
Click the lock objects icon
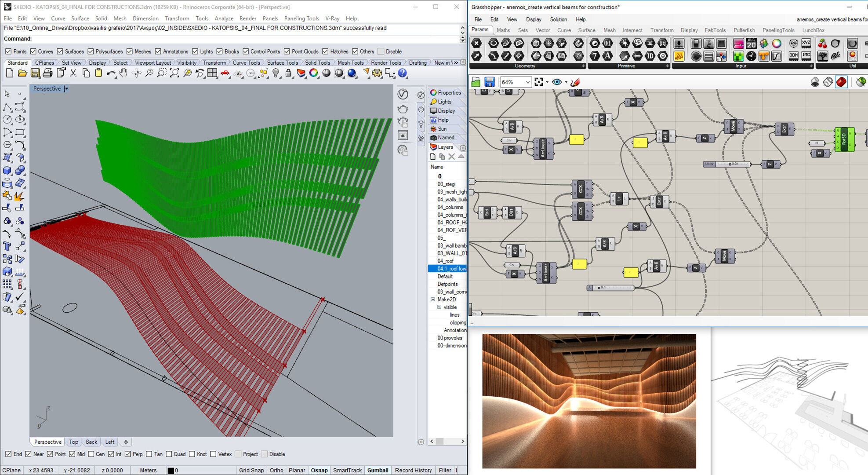[288, 73]
